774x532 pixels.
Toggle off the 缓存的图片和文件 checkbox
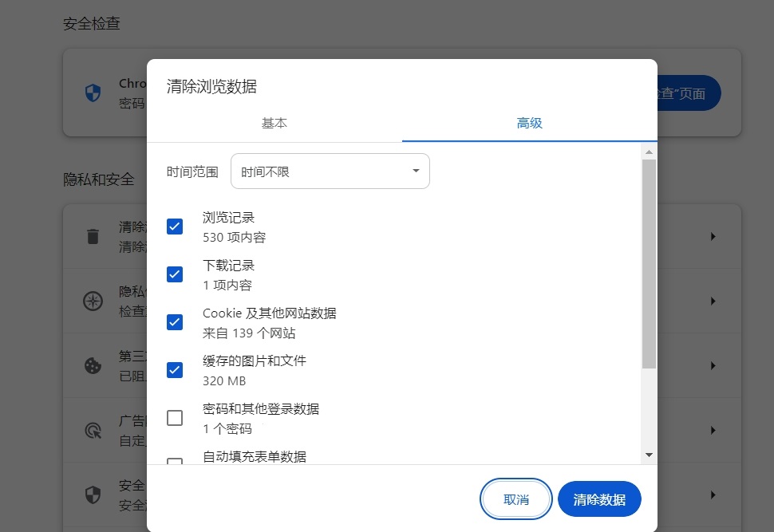pos(175,369)
